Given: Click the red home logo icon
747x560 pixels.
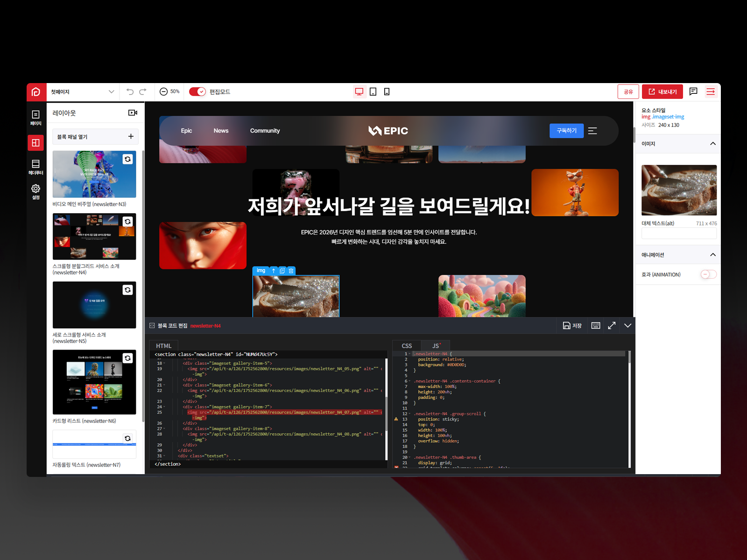Looking at the screenshot, I should tap(36, 92).
